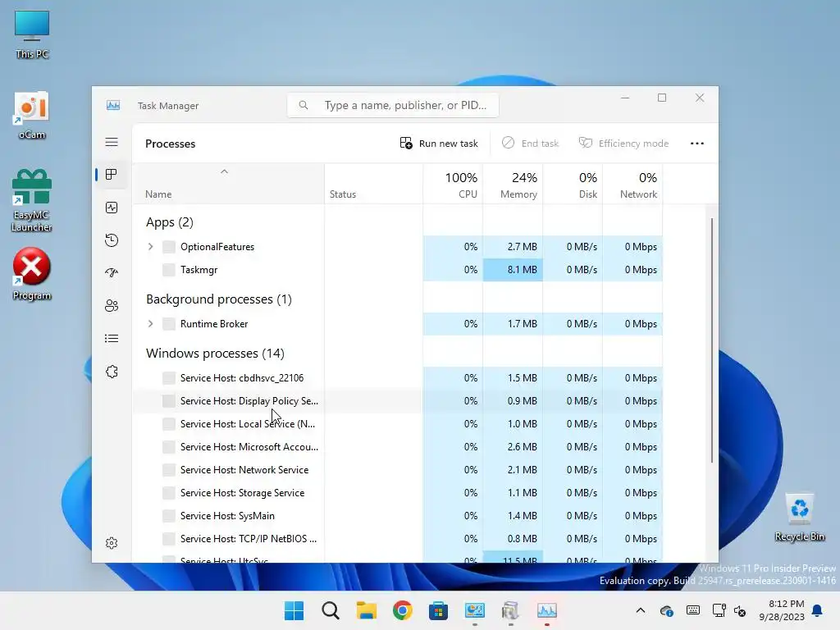Click the Task Manager title bar app icon

click(x=113, y=106)
